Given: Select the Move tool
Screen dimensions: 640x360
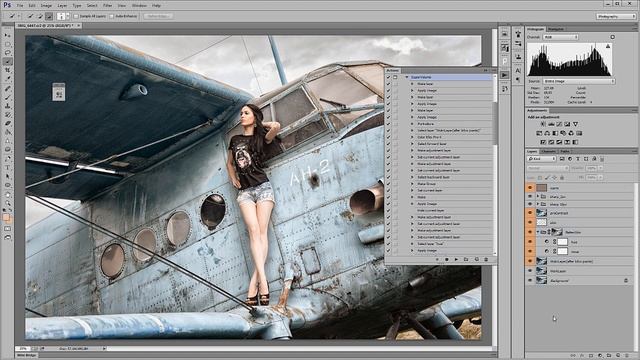Looking at the screenshot, I should (x=8, y=36).
